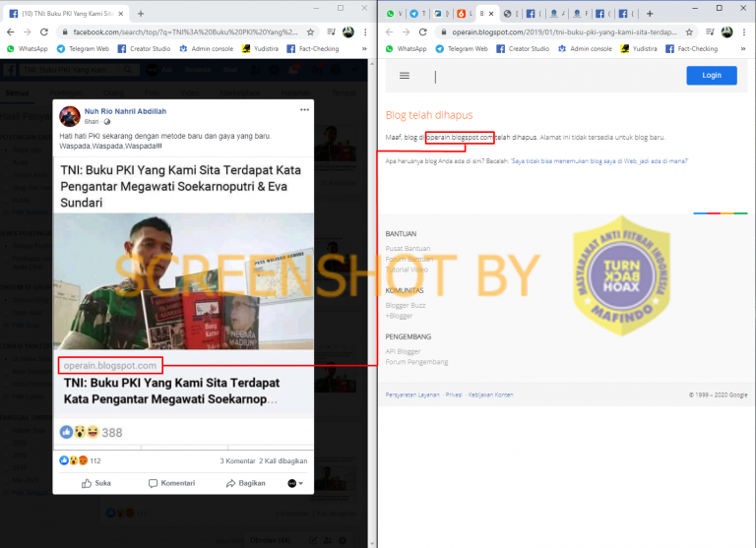Open Forum Bantuan link
Viewport: 756px width, 548px height.
[x=409, y=259]
